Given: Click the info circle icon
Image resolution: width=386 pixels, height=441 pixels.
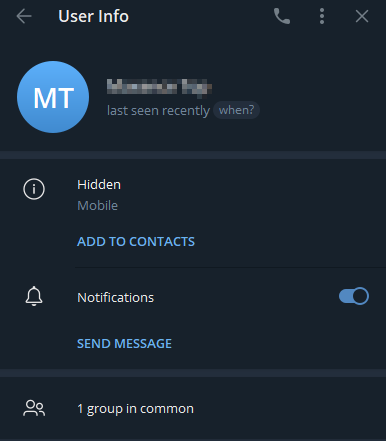Looking at the screenshot, I should [34, 189].
